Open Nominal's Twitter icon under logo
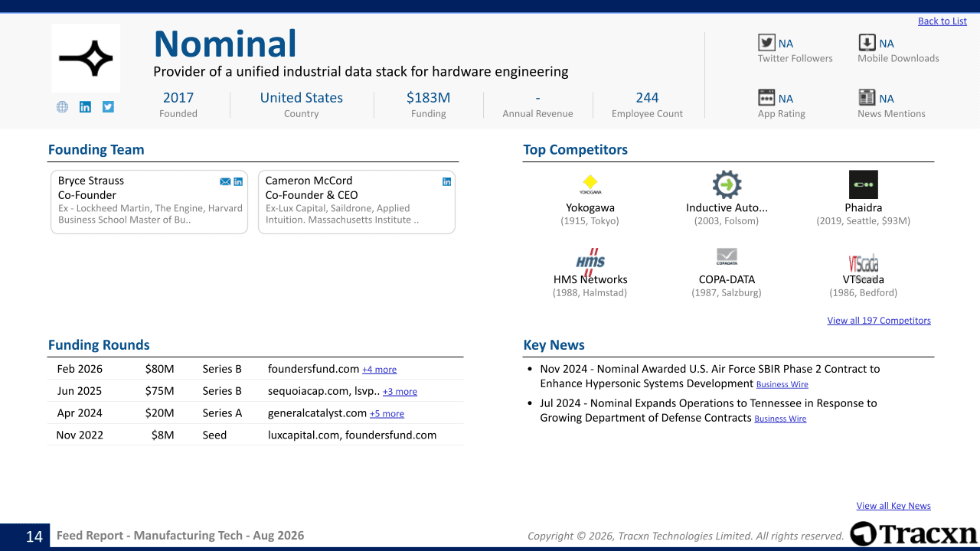 pyautogui.click(x=108, y=107)
